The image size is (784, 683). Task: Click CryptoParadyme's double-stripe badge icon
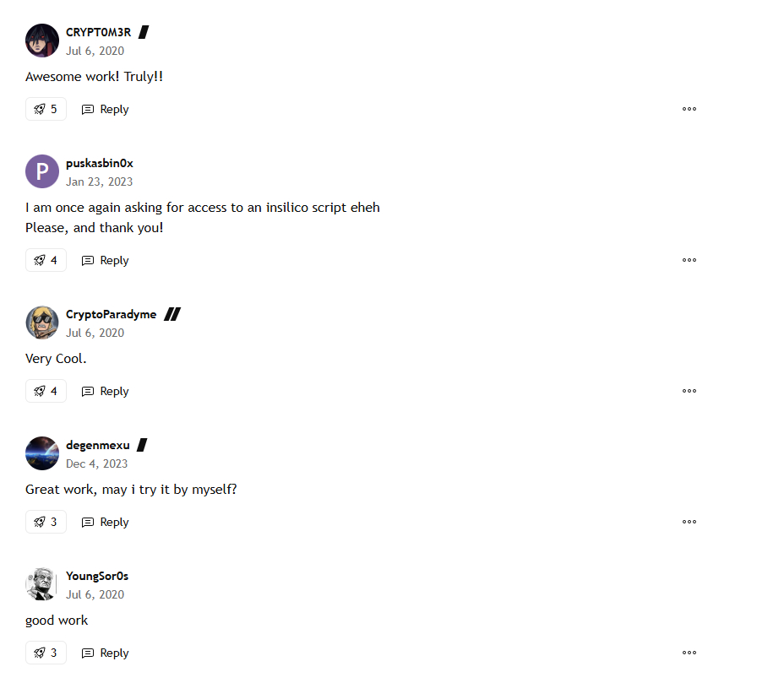pos(171,314)
